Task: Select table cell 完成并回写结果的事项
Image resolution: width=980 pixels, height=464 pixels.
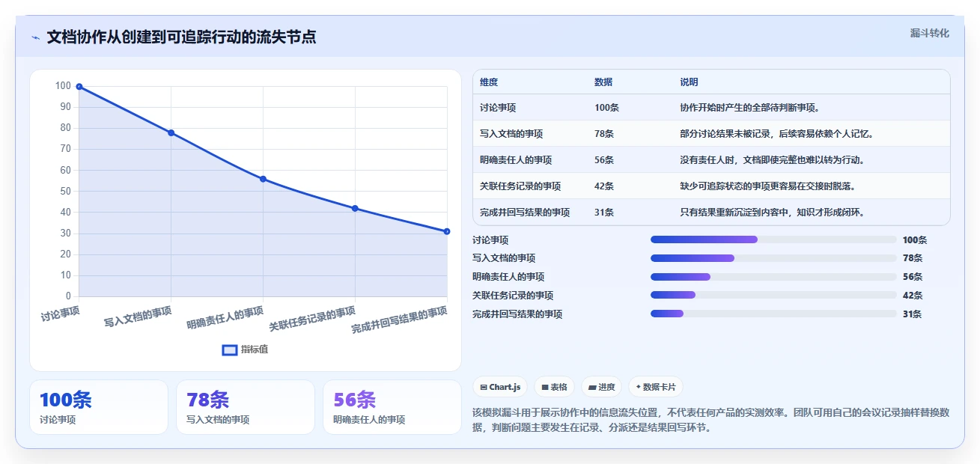Action: click(525, 213)
